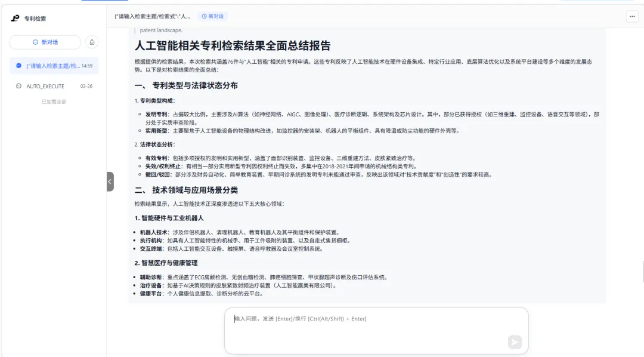The width and height of the screenshot is (644, 357).
Task: Click the 1. 专利类型构成 label
Action: pyautogui.click(x=155, y=101)
